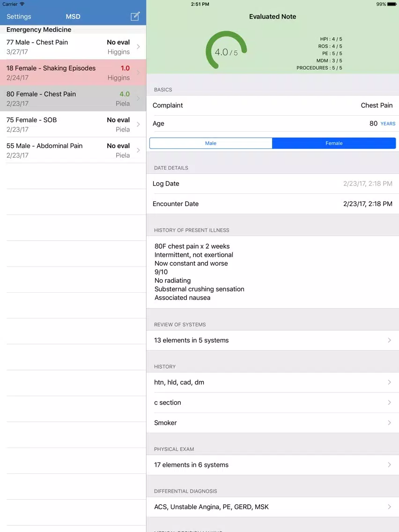Open the 75 Female SOB note
This screenshot has width=399, height=532.
click(73, 124)
